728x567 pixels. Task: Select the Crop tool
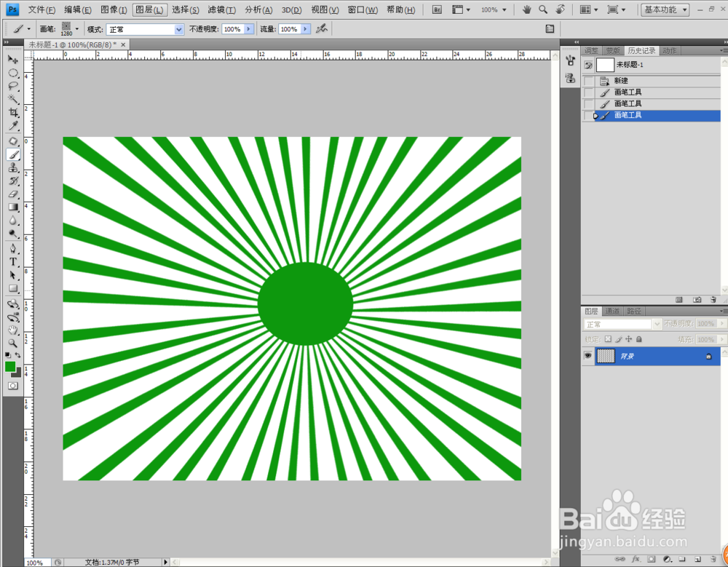click(13, 113)
